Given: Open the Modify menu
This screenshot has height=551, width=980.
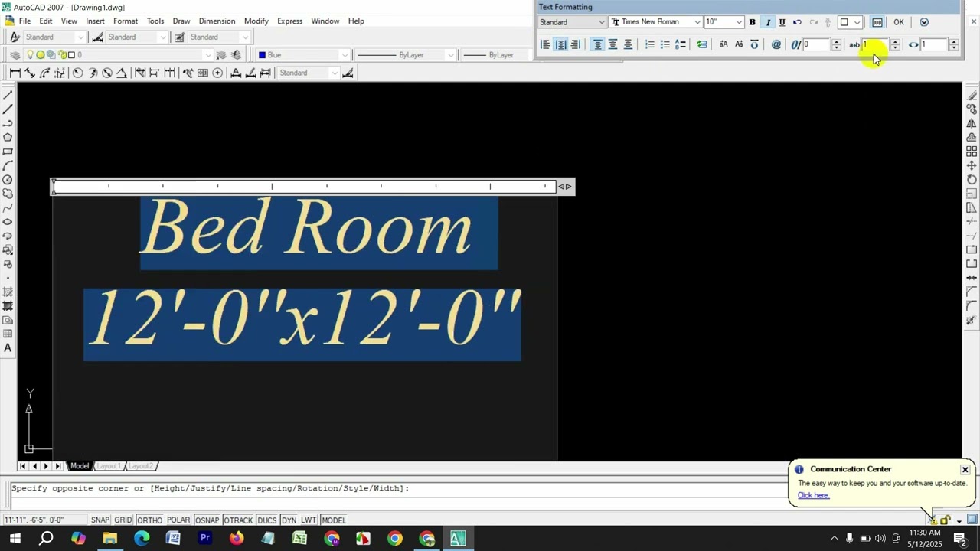Looking at the screenshot, I should pyautogui.click(x=256, y=21).
